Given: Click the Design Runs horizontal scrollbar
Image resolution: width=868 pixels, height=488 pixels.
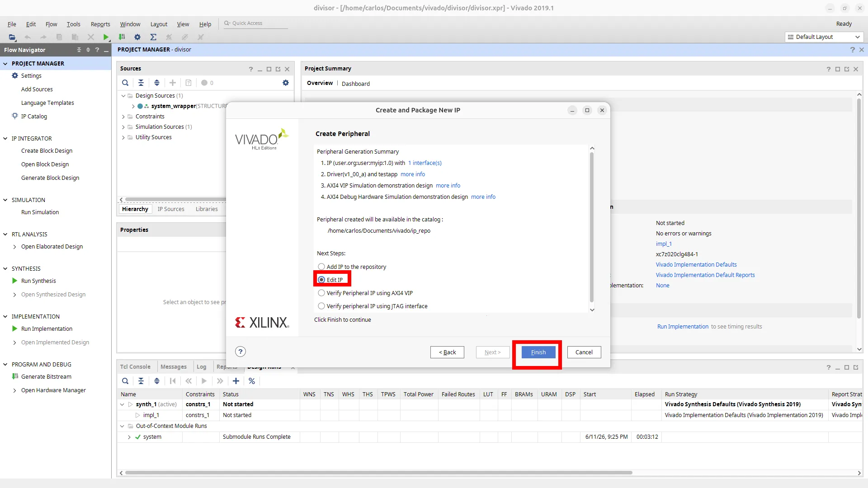Looking at the screenshot, I should coord(378,473).
